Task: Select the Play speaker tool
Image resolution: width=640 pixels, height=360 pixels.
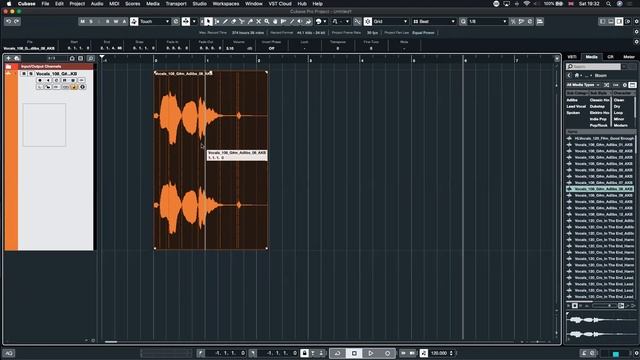Action: click(300, 21)
